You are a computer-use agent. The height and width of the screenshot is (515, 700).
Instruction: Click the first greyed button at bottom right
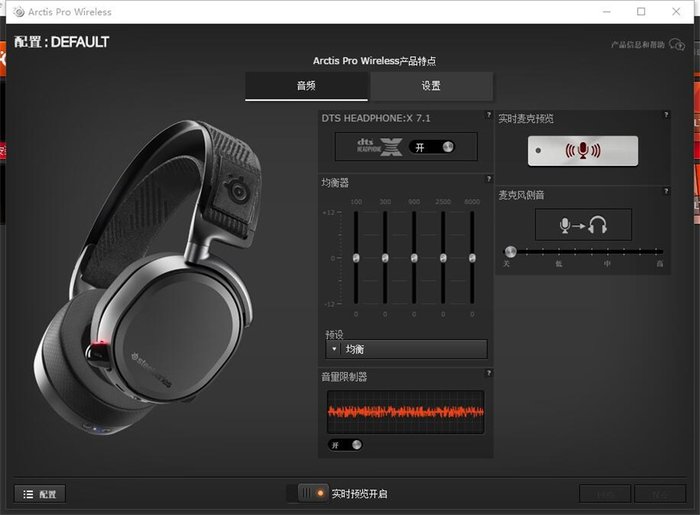tap(605, 494)
